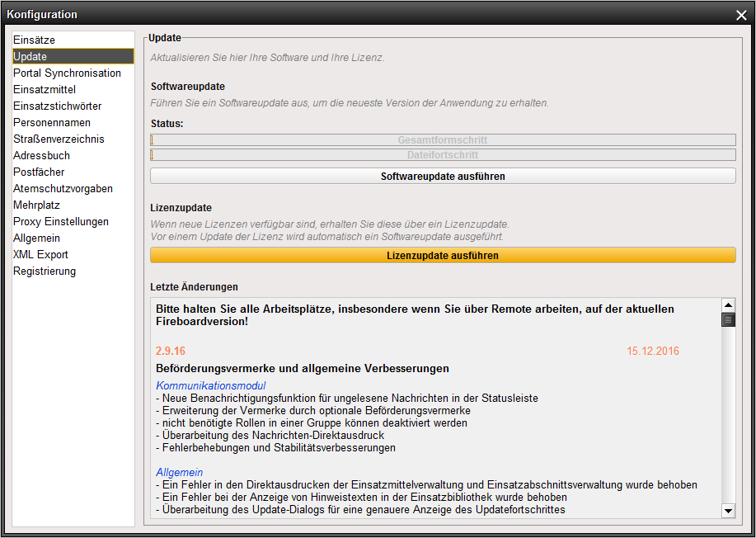Image resolution: width=756 pixels, height=538 pixels.
Task: Go to Einsatzmittel settings
Action: click(x=45, y=89)
